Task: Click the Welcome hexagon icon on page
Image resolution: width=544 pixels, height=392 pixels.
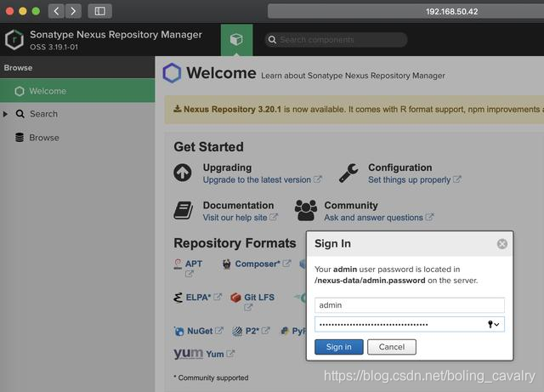Action: (x=172, y=73)
